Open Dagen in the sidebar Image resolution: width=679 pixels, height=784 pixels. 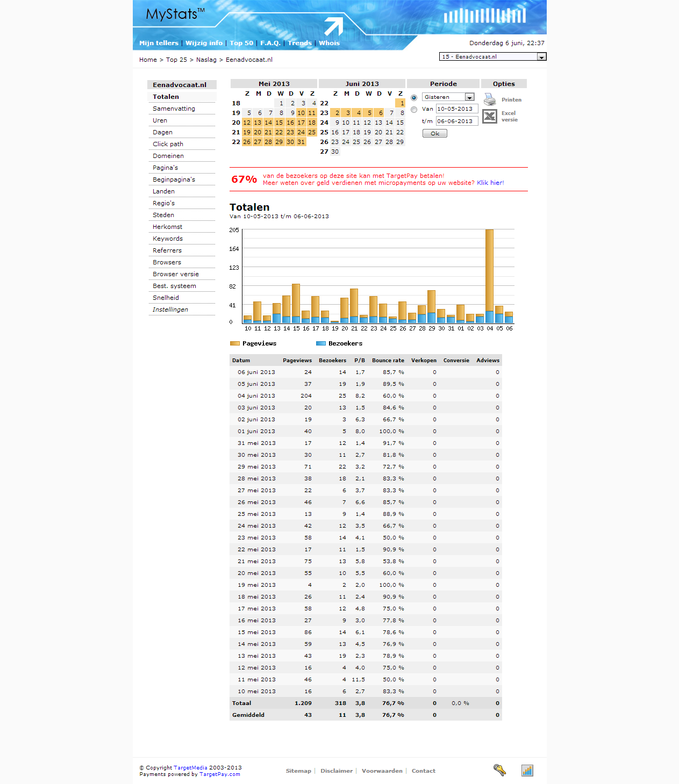point(162,132)
